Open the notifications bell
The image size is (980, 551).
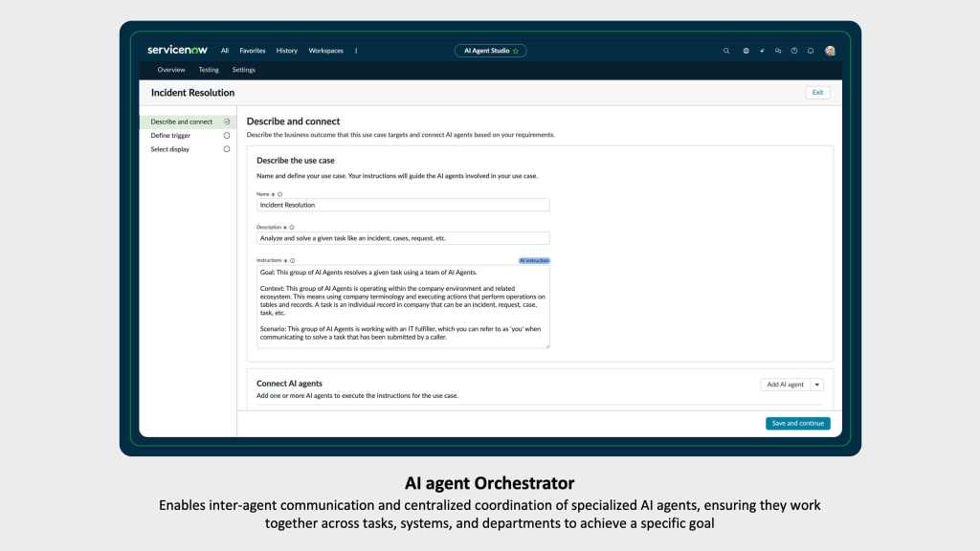(x=811, y=51)
